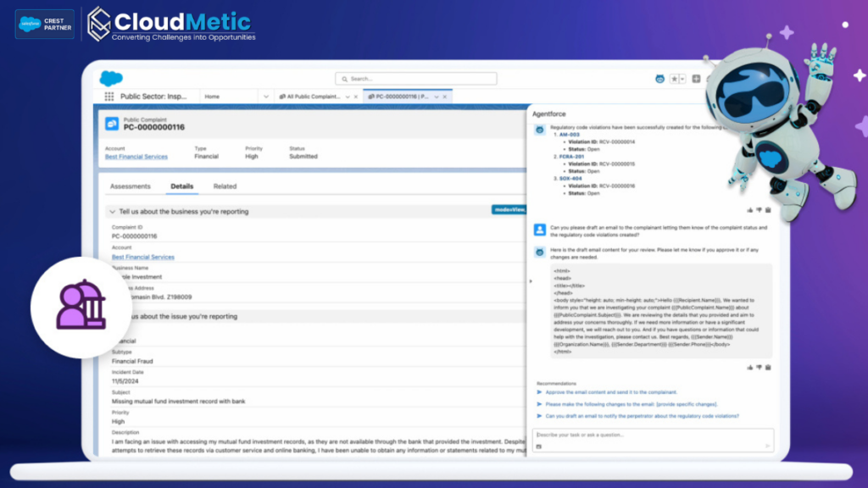This screenshot has width=868, height=488.
Task: Thumbs up the draft email response
Action: 749,368
